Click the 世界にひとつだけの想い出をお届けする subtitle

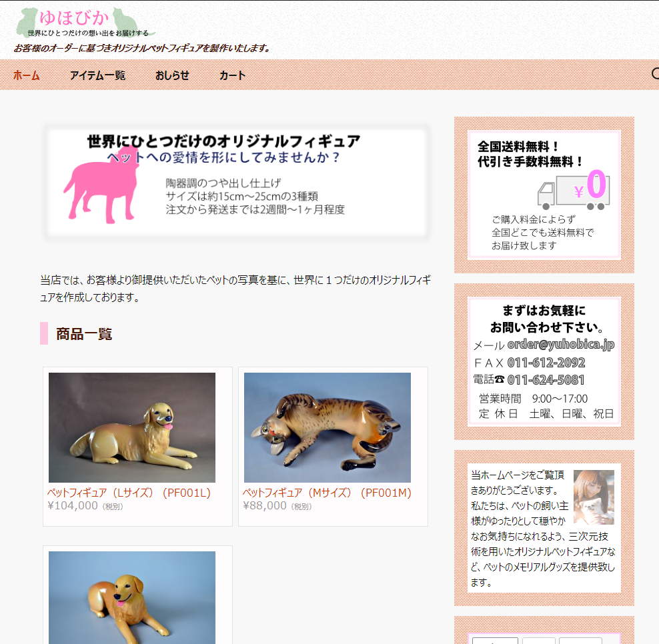(x=88, y=33)
